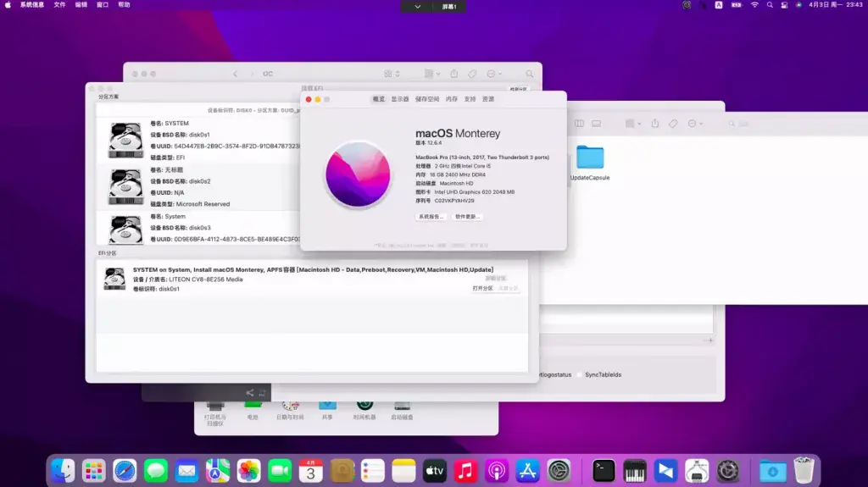Click share icon in the dark bar
Viewport: 868px width, 487px height.
(250, 393)
